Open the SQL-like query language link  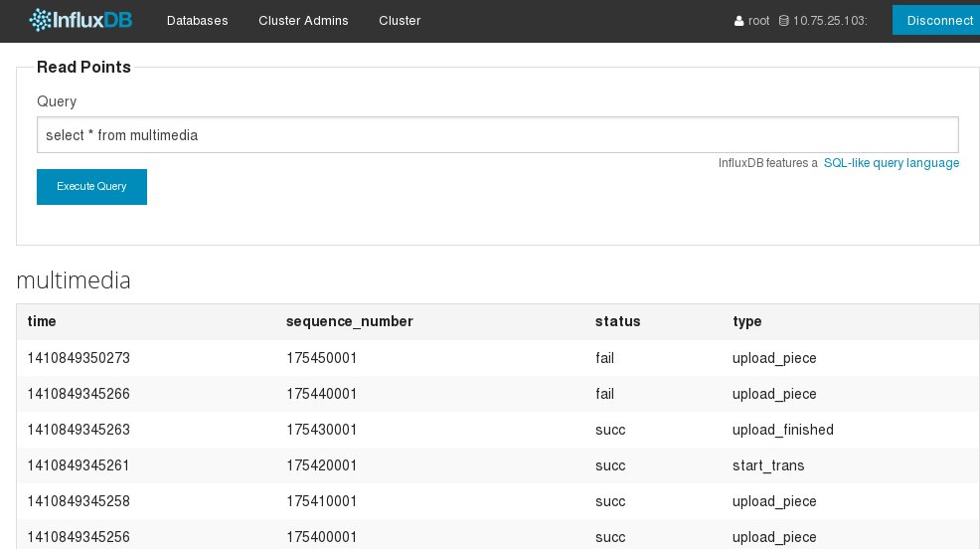click(892, 163)
